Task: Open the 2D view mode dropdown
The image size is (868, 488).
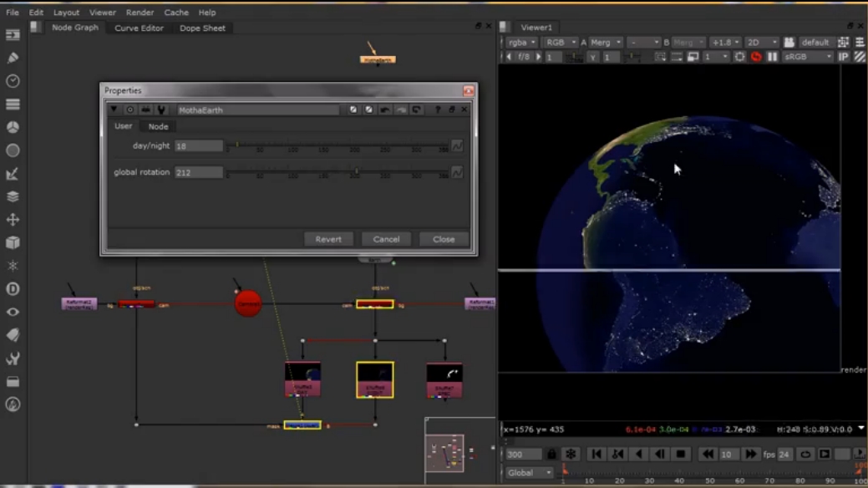Action: 762,42
